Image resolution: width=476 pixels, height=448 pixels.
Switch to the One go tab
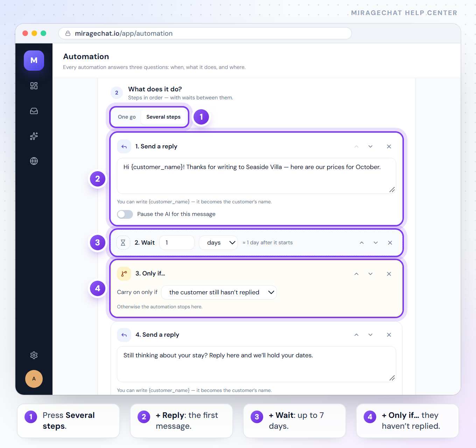click(x=127, y=117)
